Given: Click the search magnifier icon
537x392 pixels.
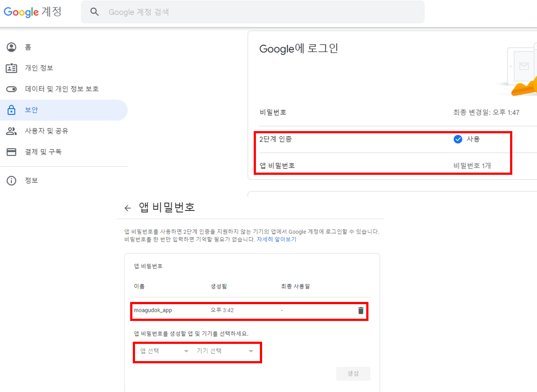Looking at the screenshot, I should [94, 12].
